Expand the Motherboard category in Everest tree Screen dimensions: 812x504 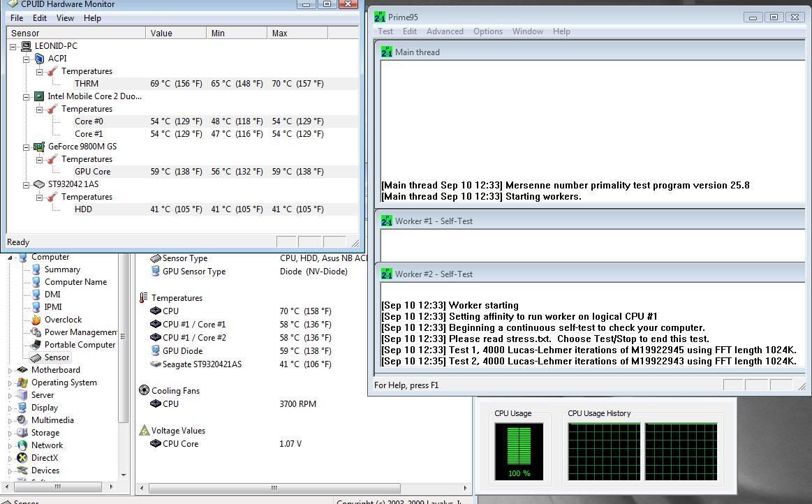click(10, 371)
